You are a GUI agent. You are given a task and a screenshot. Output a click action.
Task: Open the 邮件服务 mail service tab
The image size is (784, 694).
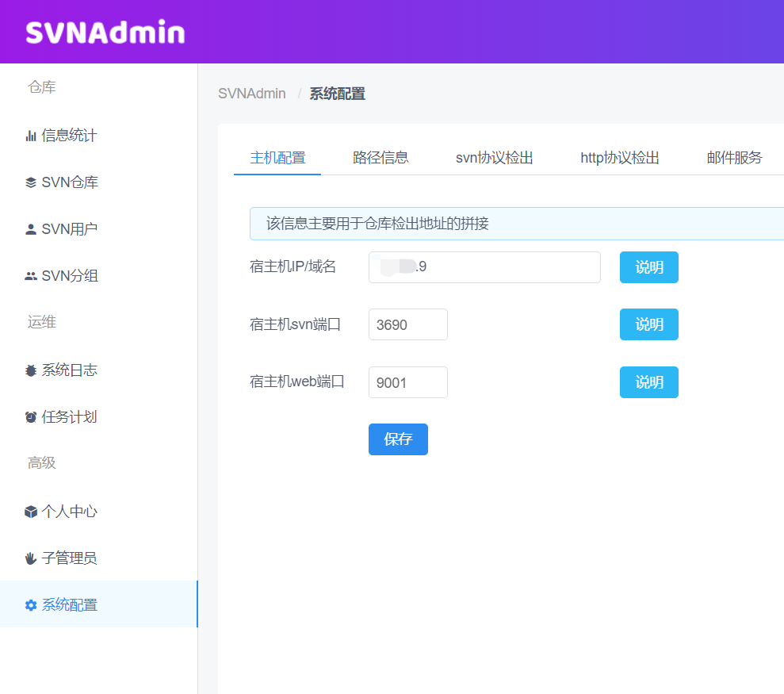pos(734,157)
